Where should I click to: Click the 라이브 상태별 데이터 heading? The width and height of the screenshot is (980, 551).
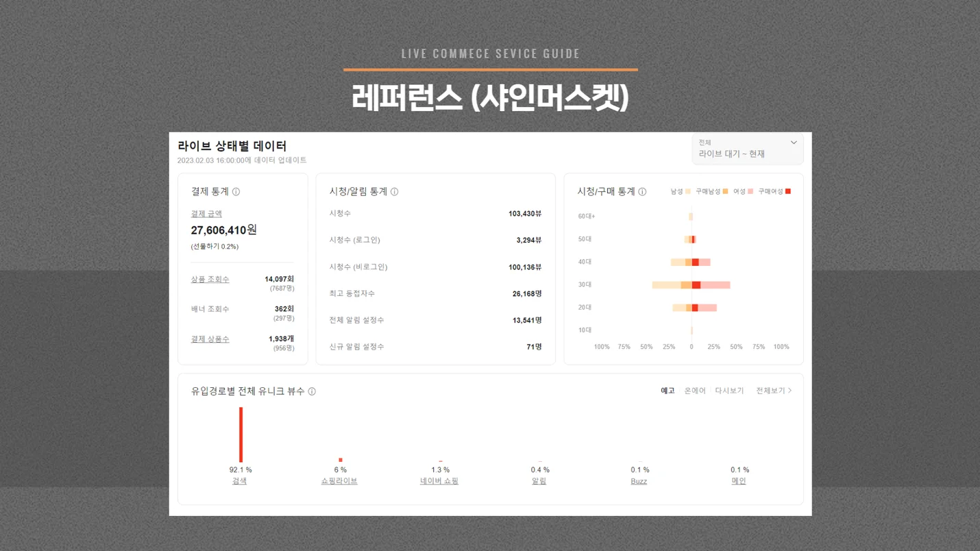click(232, 146)
